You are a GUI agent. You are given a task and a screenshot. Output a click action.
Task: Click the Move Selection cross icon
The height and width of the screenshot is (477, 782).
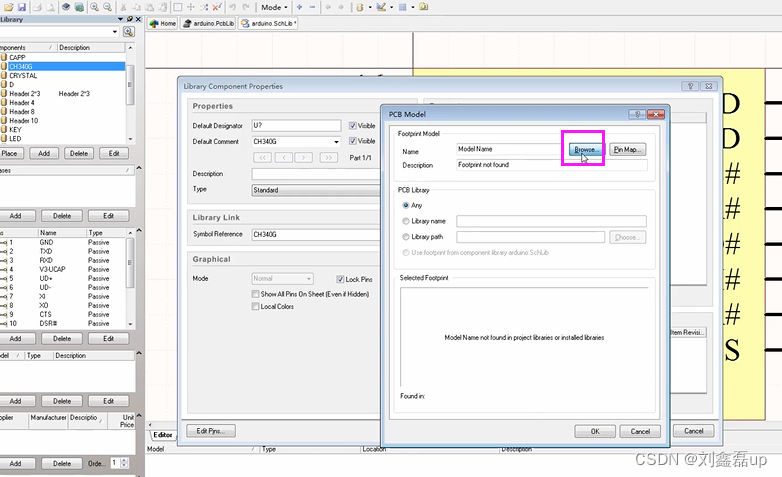click(191, 7)
